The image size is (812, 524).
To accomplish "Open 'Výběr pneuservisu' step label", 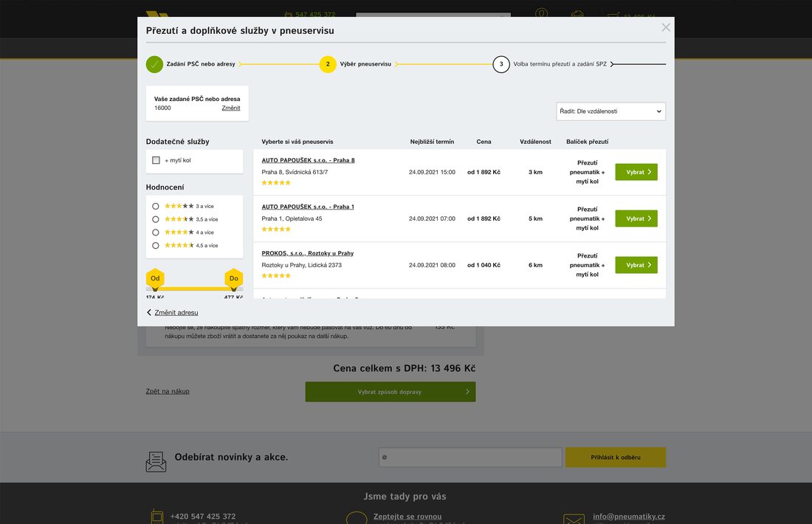I will [x=365, y=64].
